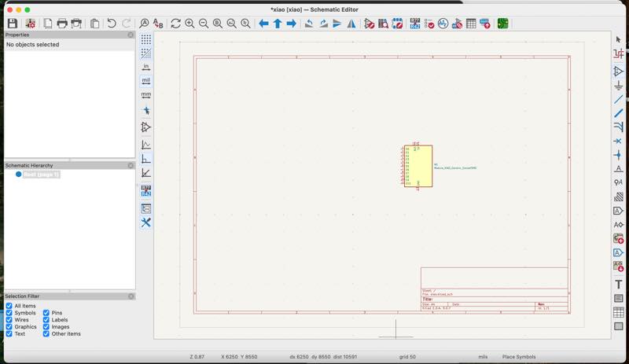Navigate up one sheet
The width and height of the screenshot is (629, 364).
coord(278,24)
